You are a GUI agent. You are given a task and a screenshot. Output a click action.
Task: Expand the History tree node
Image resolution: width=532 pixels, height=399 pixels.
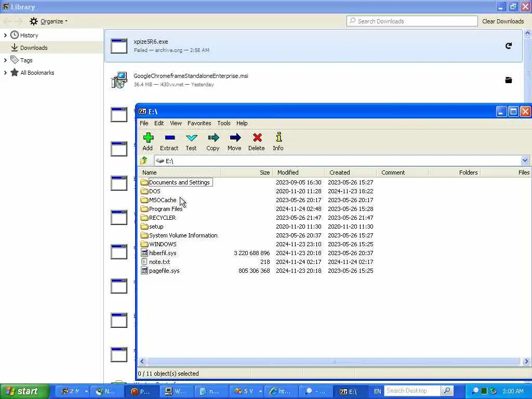(5, 35)
